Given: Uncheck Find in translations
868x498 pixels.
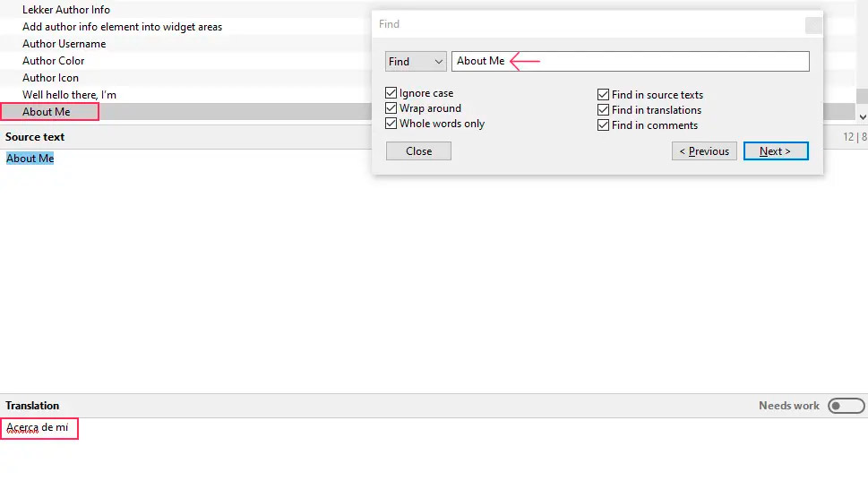Looking at the screenshot, I should pos(604,110).
